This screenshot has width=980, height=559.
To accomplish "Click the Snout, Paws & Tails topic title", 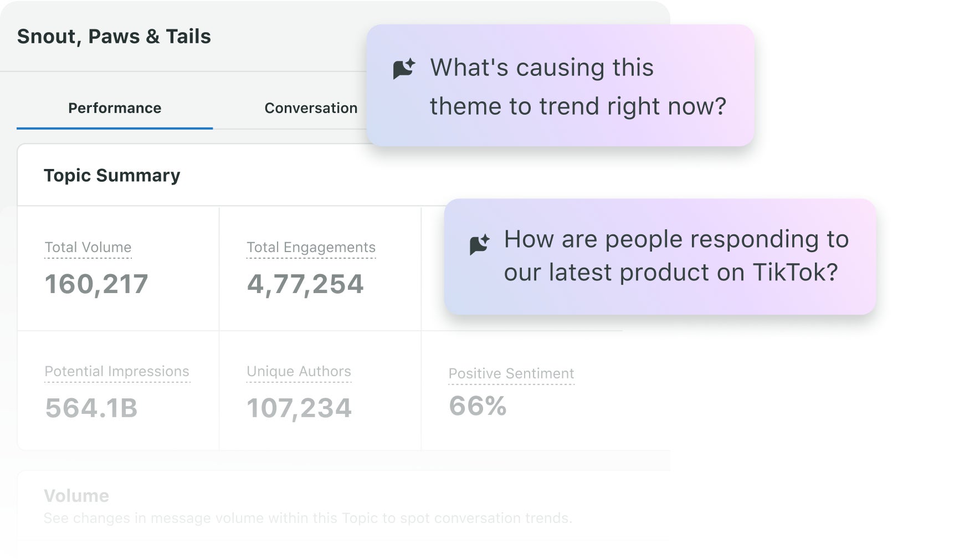I will pos(114,36).
